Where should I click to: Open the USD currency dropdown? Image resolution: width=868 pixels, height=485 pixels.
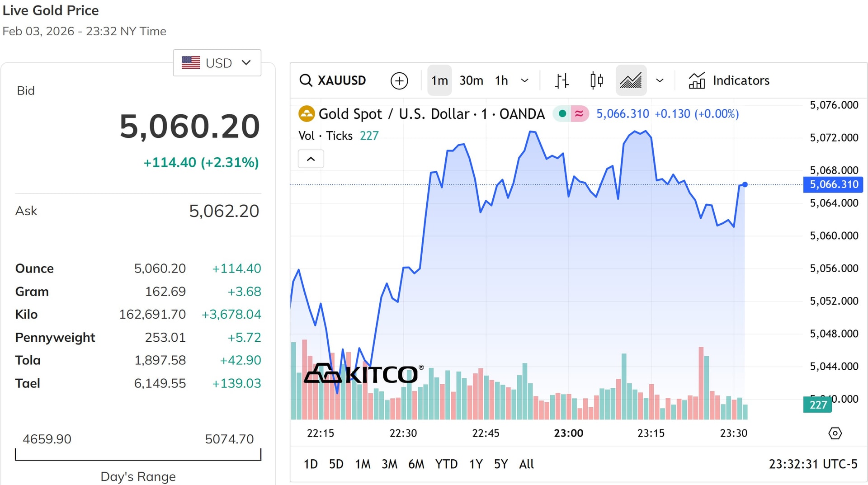(x=217, y=62)
